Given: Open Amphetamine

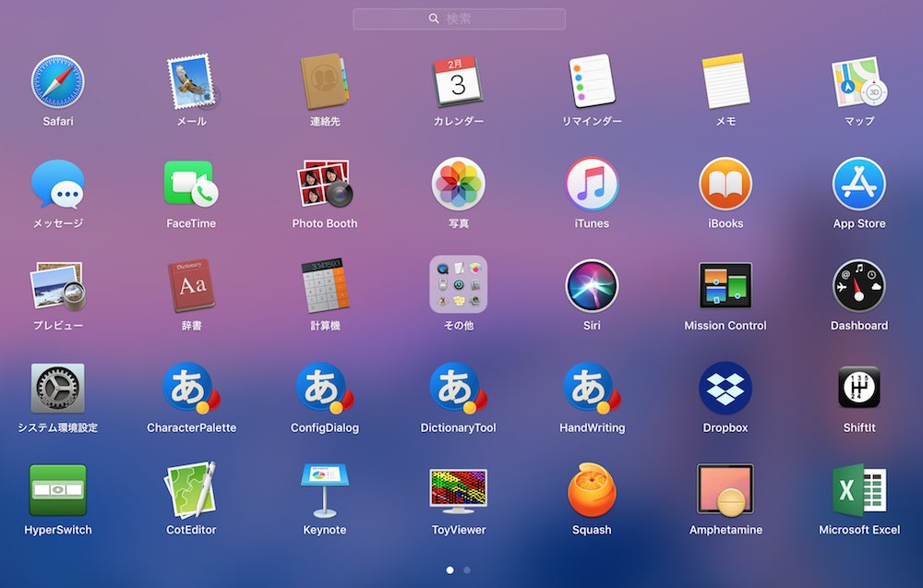Looking at the screenshot, I should 725,490.
